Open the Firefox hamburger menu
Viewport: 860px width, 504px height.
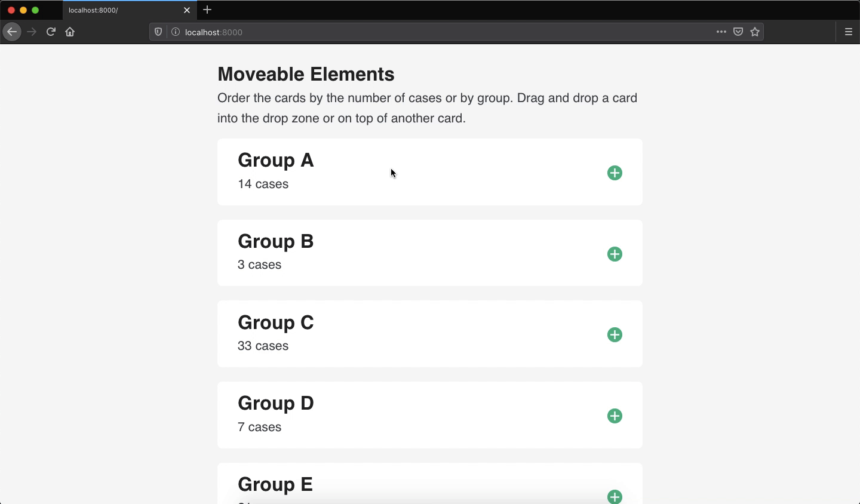849,32
